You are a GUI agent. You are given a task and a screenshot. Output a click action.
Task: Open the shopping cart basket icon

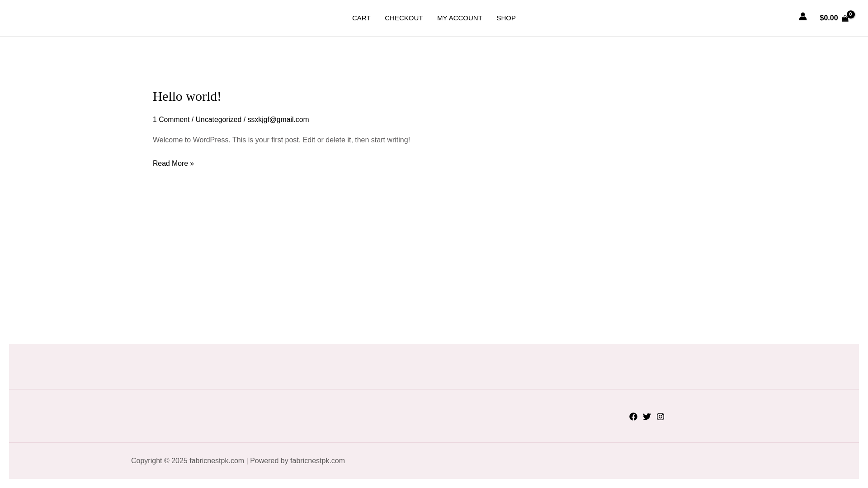845,19
